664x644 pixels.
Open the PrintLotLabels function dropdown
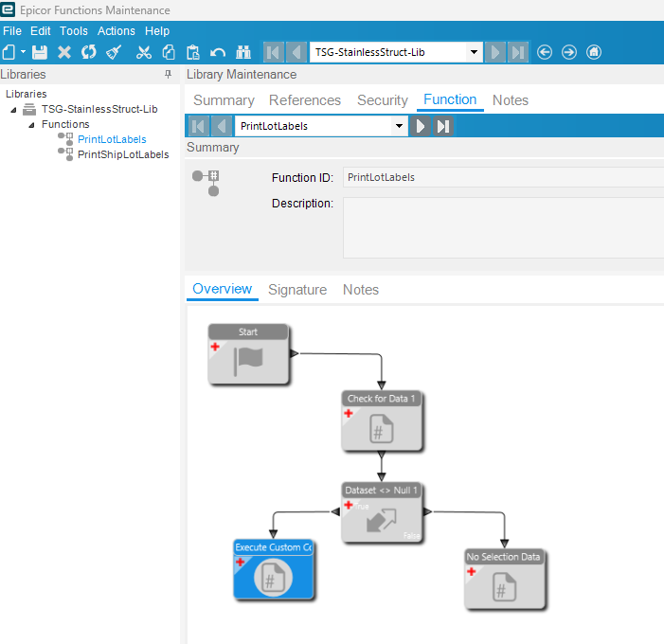click(399, 126)
